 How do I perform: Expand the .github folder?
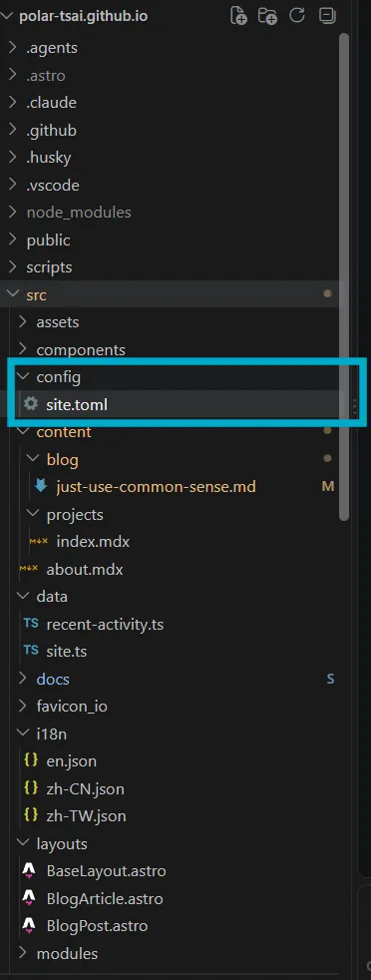pyautogui.click(x=13, y=130)
